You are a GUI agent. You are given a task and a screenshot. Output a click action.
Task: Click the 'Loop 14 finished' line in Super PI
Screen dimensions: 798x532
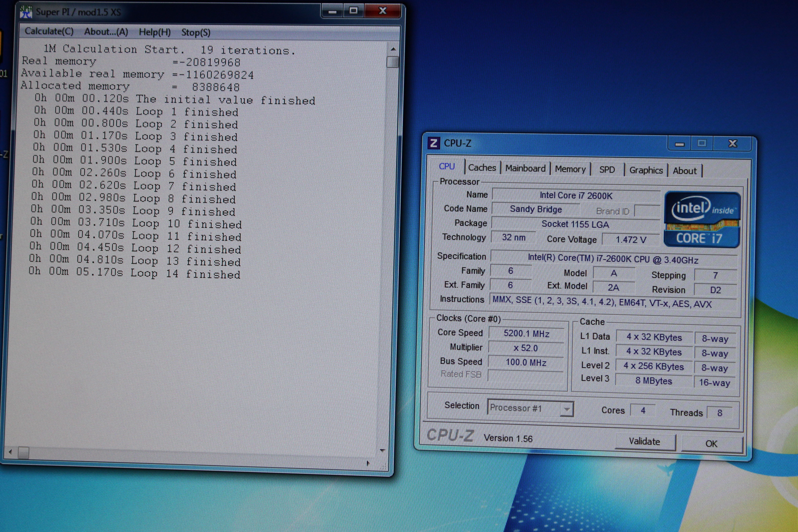(134, 273)
